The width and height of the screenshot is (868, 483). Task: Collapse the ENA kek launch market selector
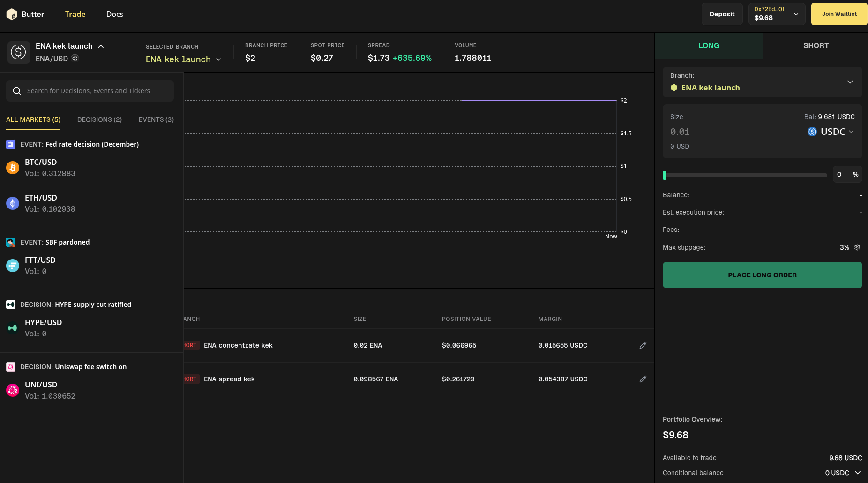click(101, 46)
